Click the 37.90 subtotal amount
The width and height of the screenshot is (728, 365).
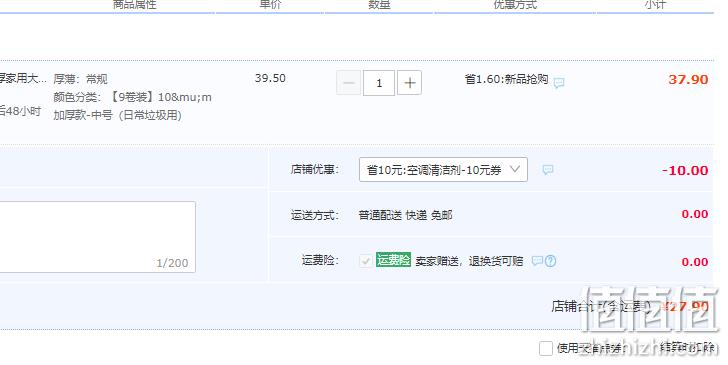[688, 79]
